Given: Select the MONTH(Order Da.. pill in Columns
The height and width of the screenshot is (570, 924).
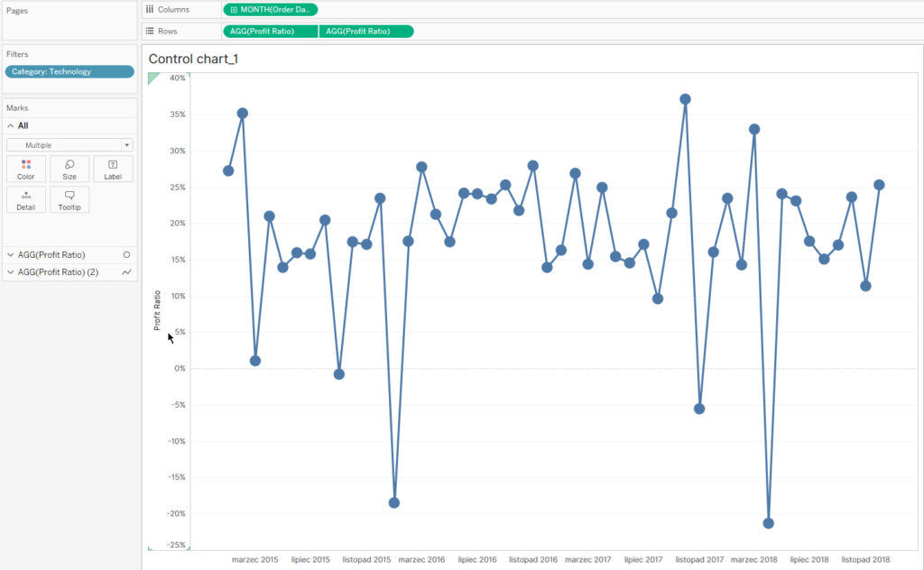Looking at the screenshot, I should point(271,9).
